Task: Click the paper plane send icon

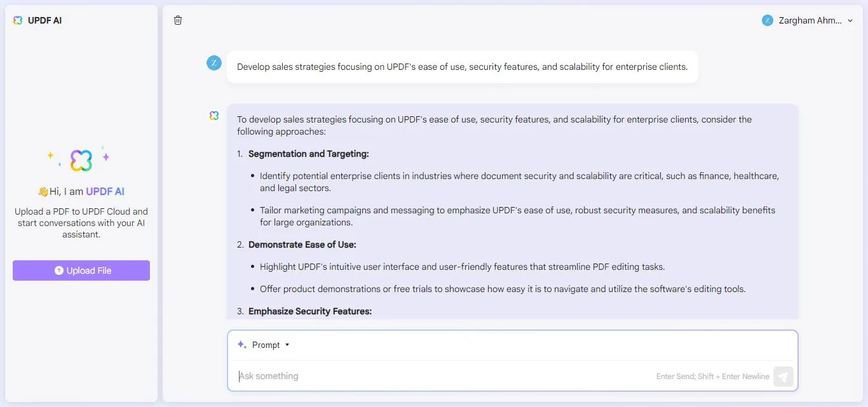Action: tap(783, 377)
